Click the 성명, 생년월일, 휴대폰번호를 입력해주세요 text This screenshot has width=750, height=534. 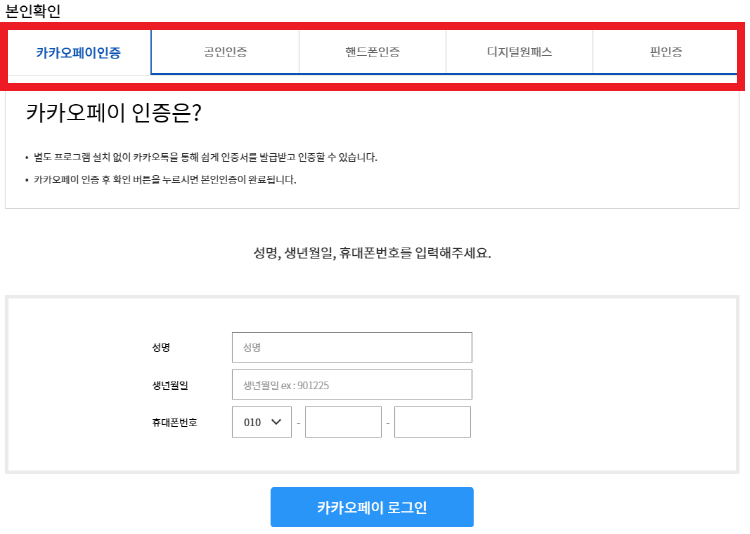click(372, 253)
